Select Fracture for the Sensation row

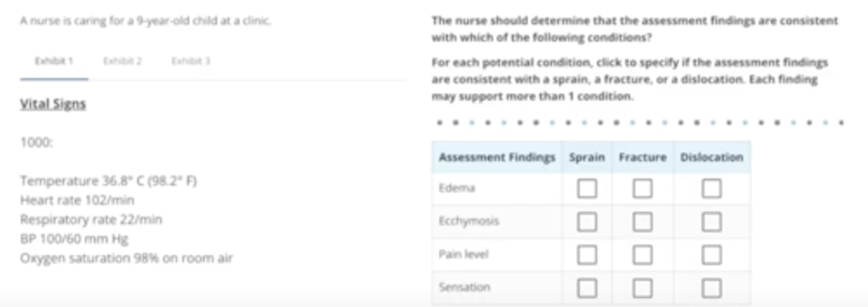[643, 288]
